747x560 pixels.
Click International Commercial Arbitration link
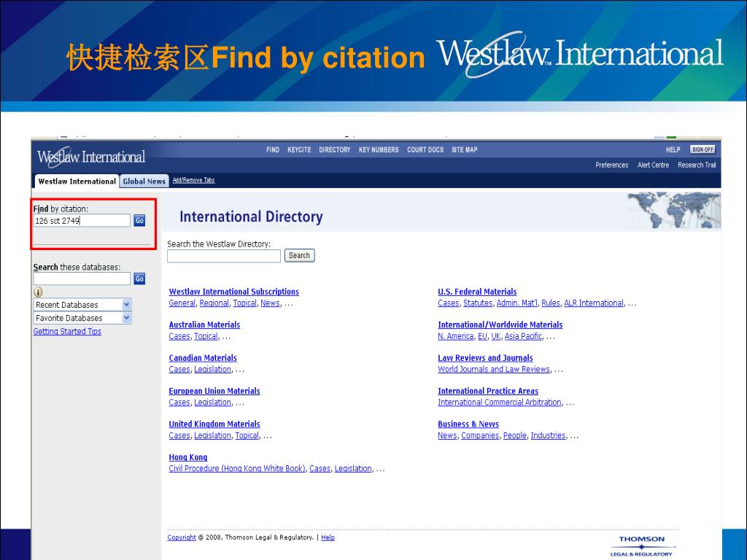[x=500, y=402]
